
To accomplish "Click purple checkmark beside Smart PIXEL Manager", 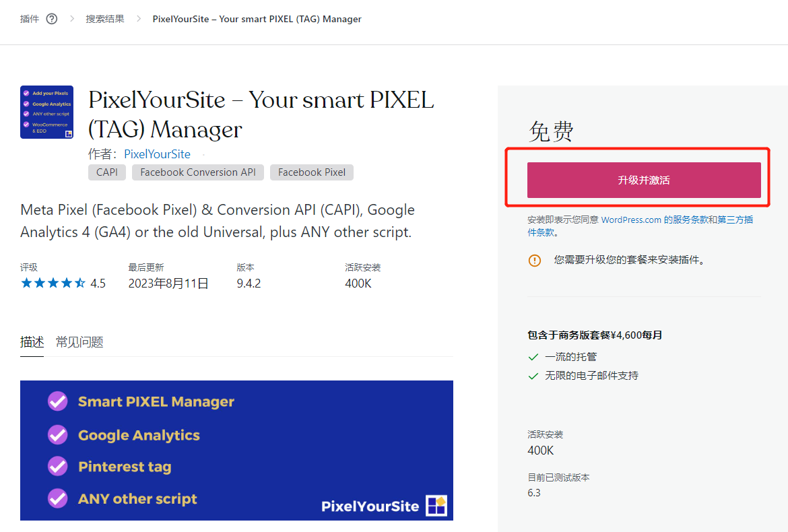I will 57,401.
